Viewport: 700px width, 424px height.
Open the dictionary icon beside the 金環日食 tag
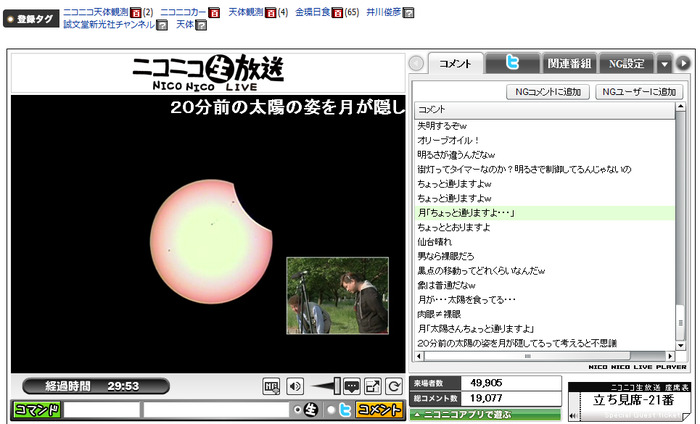tap(338, 12)
